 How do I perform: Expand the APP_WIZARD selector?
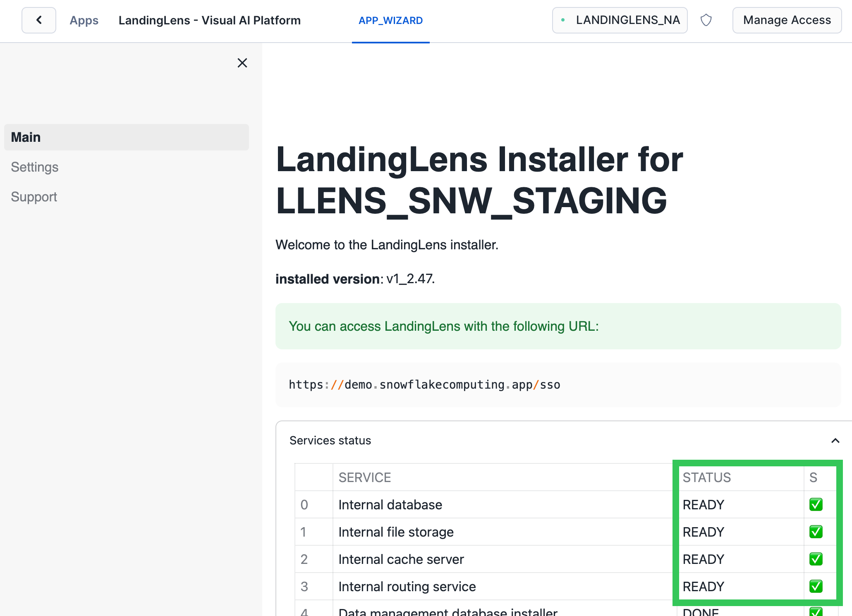point(390,20)
